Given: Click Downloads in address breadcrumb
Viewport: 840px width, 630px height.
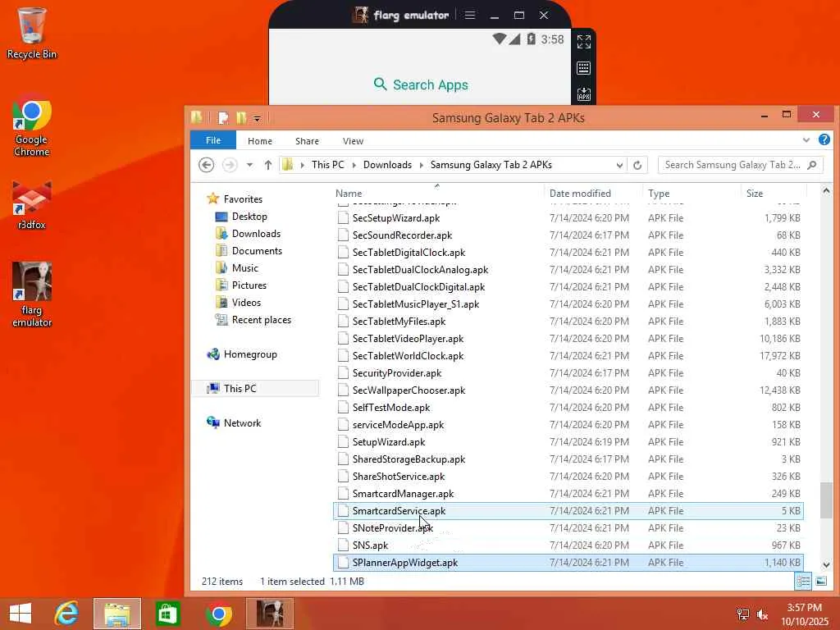Looking at the screenshot, I should (x=387, y=165).
